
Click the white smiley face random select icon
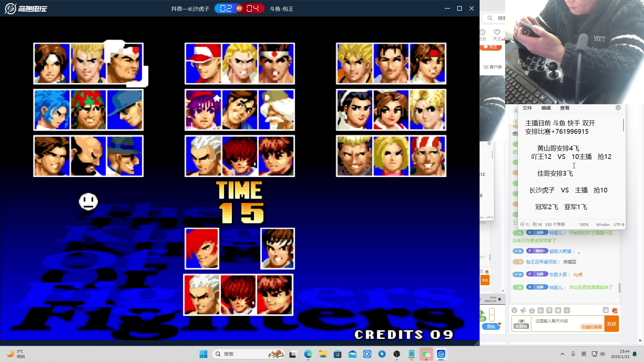pyautogui.click(x=88, y=201)
